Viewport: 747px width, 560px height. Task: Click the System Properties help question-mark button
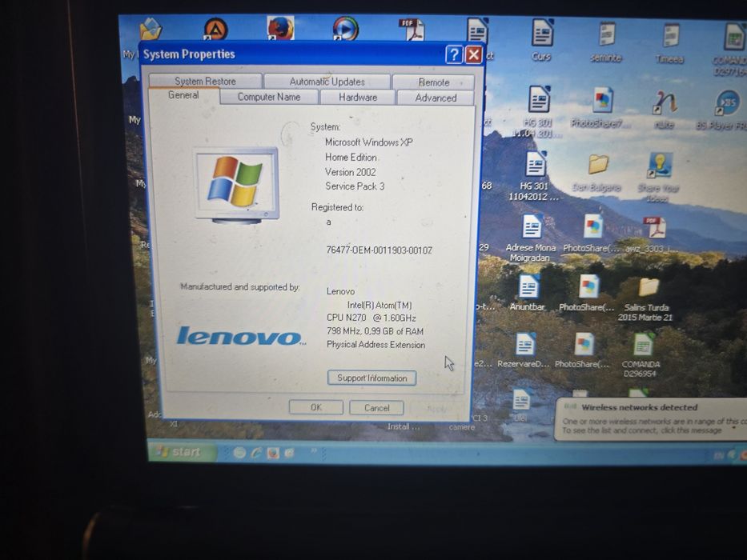[x=454, y=54]
